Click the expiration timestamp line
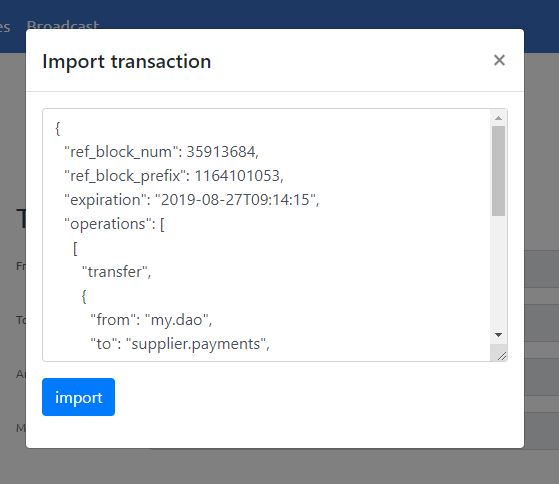 click(191, 200)
